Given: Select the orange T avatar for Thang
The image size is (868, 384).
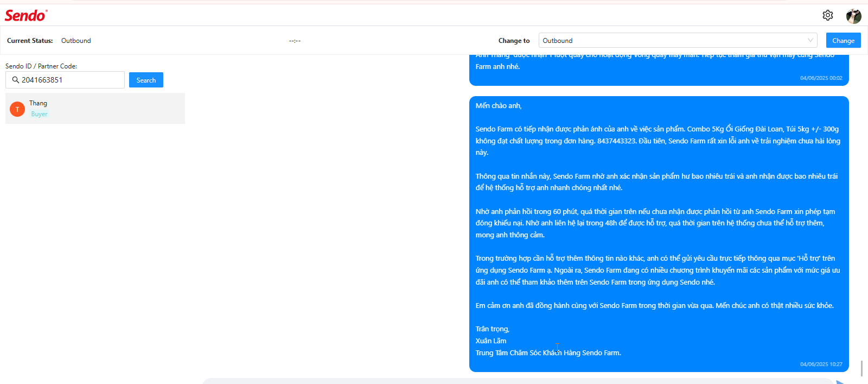Looking at the screenshot, I should (x=17, y=109).
